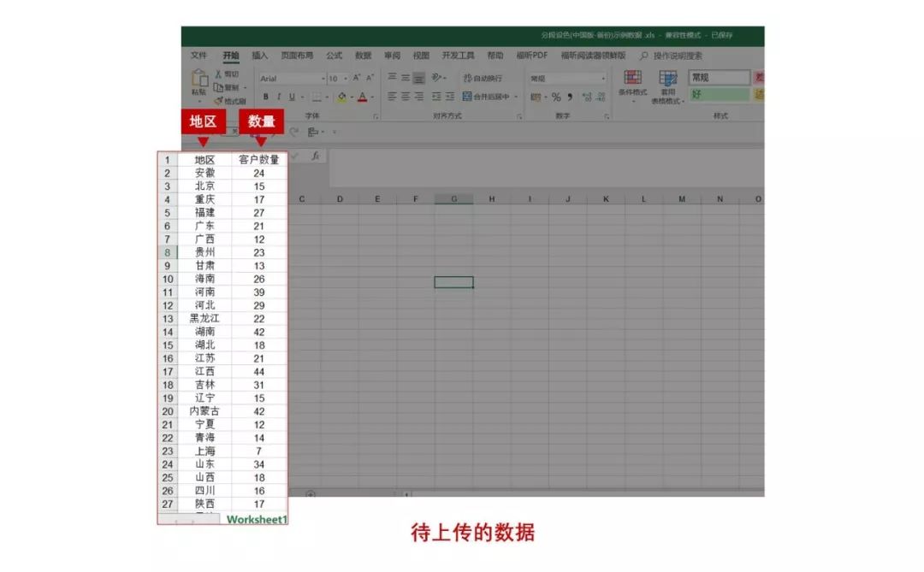Click the formula bar input area
Screen dimensions: 924x572
pos(546,168)
